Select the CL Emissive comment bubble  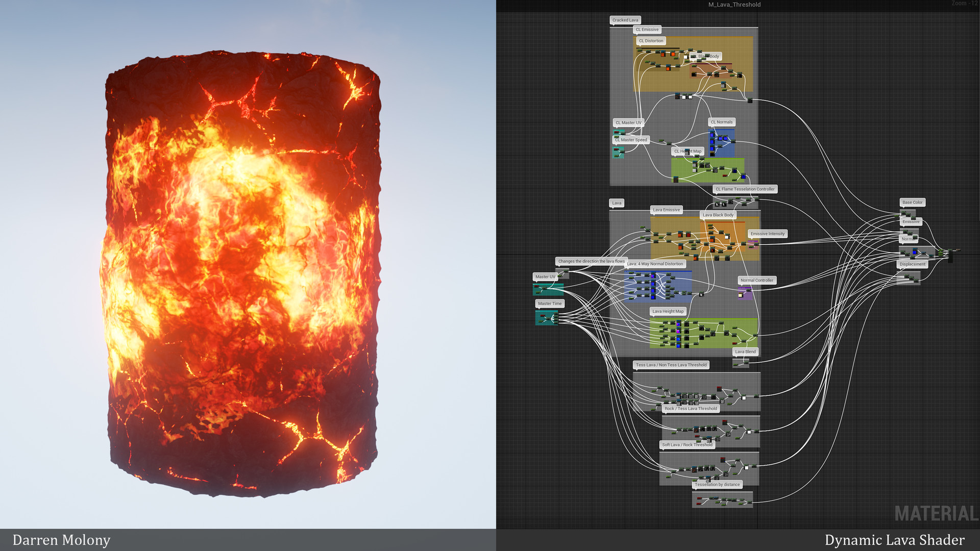(x=647, y=30)
